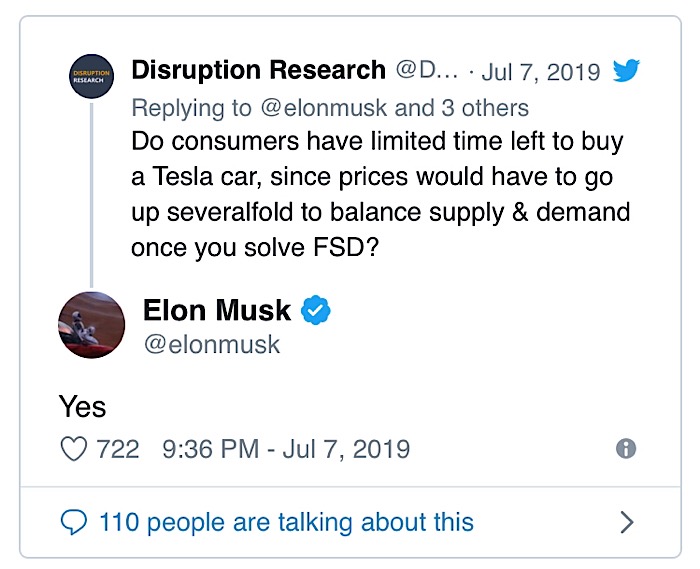Click the Twitter bird logo
This screenshot has width=700, height=569.
point(626,72)
